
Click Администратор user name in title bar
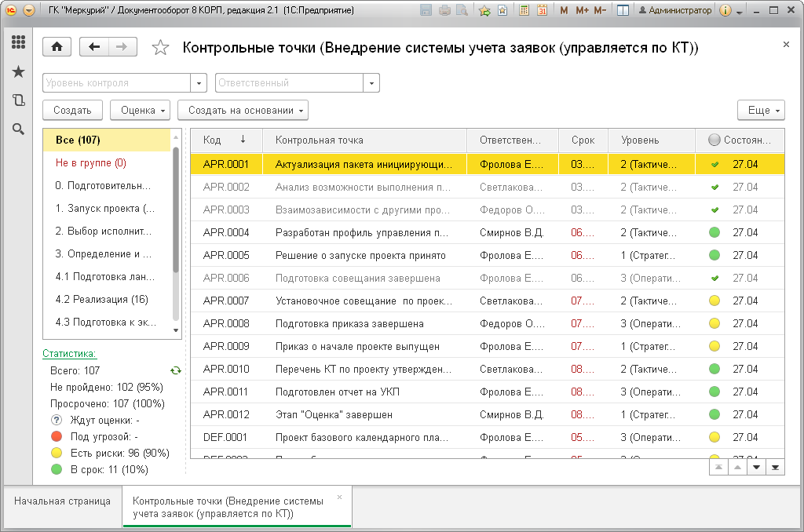click(x=674, y=10)
